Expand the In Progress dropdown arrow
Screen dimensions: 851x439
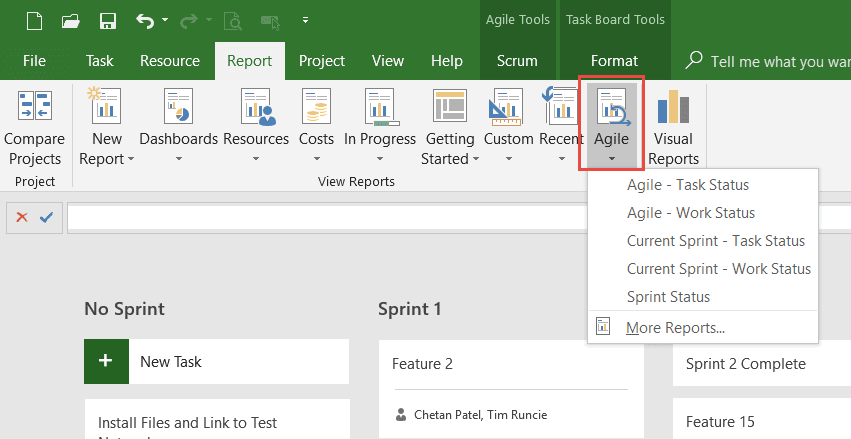point(380,159)
